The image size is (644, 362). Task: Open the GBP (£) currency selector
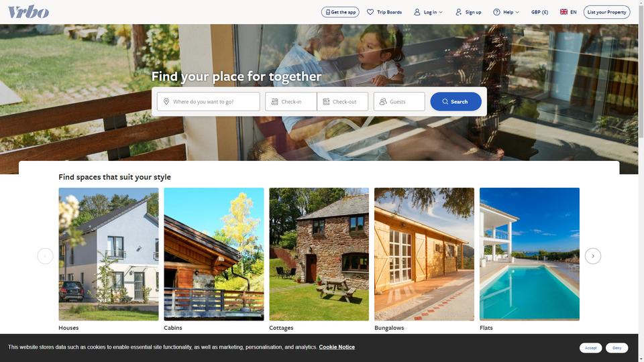tap(539, 12)
